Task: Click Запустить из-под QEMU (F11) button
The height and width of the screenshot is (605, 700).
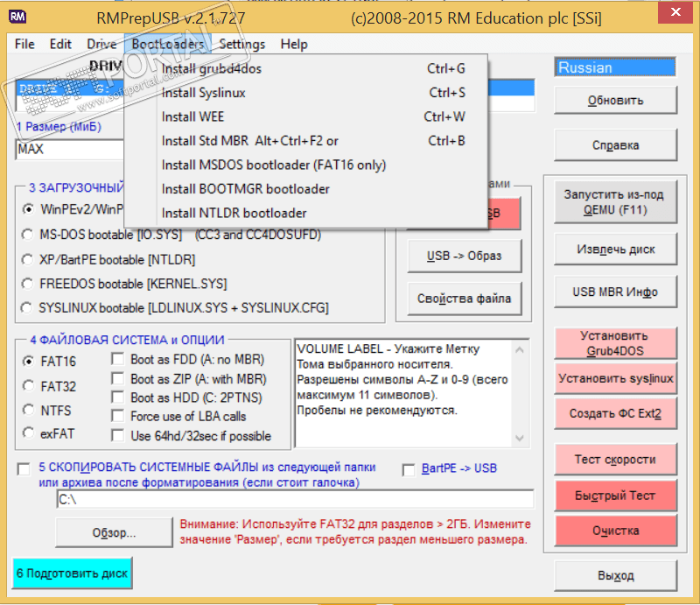Action: tap(616, 202)
